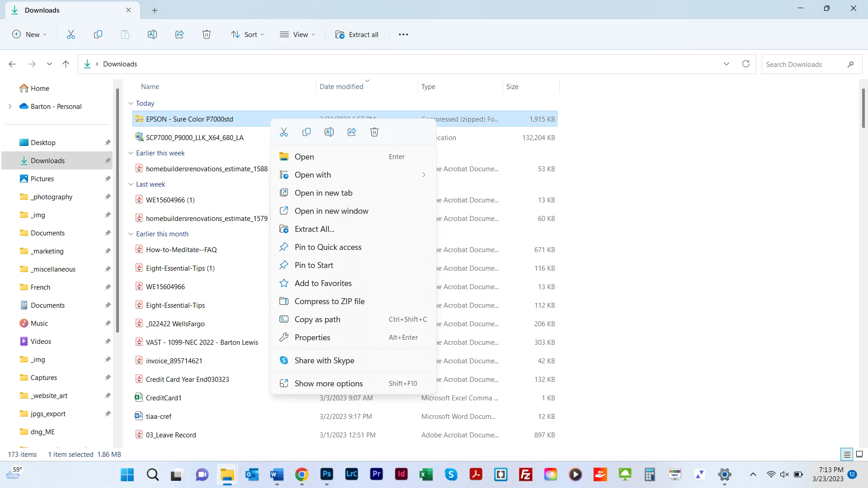Click the Cut icon in context menu
Screen dimensions: 868x488
point(284,132)
